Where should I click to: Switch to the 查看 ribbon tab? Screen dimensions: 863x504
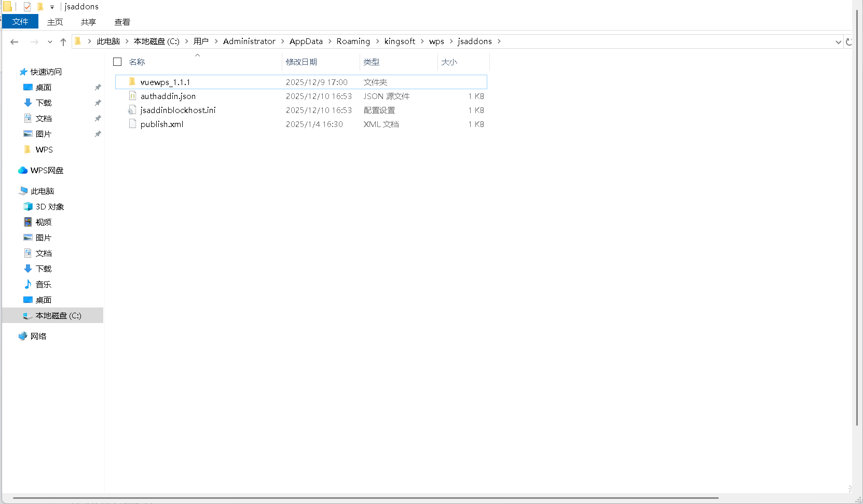coord(122,22)
